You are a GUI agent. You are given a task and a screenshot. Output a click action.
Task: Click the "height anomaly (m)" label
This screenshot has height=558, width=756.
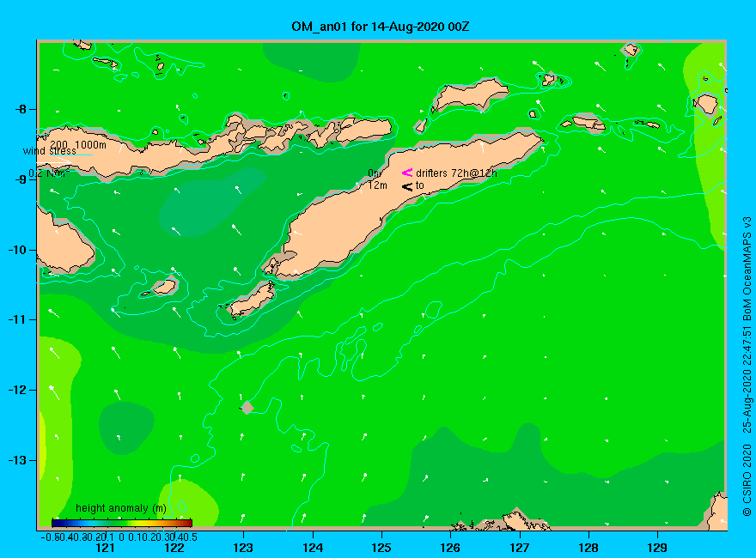tap(121, 508)
